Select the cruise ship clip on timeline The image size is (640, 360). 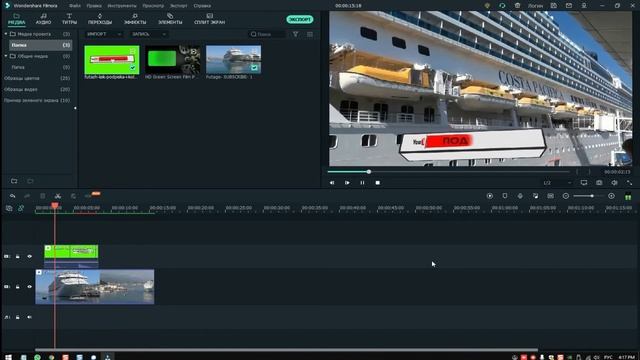click(95, 287)
